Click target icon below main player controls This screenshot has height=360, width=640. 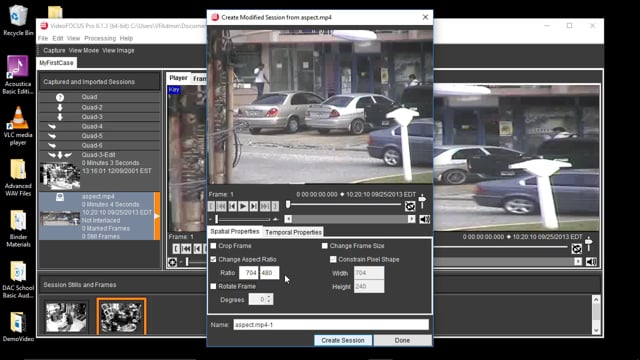(x=172, y=262)
